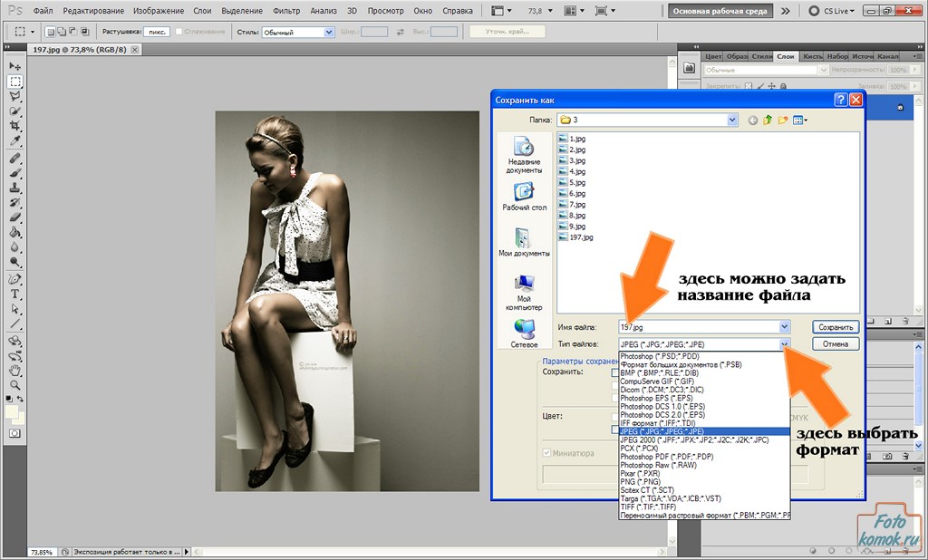Toggle the Miniature thumbnail checkbox
Viewport: 928px width, 560px height.
click(x=546, y=453)
